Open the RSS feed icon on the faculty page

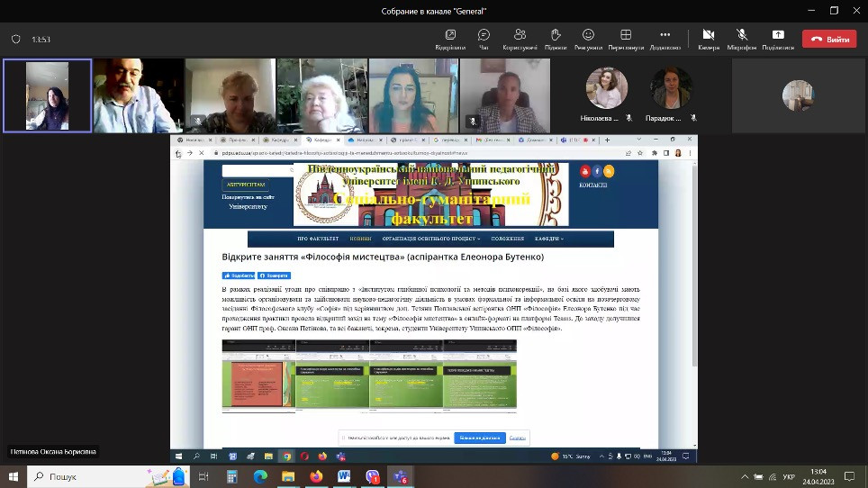point(609,171)
